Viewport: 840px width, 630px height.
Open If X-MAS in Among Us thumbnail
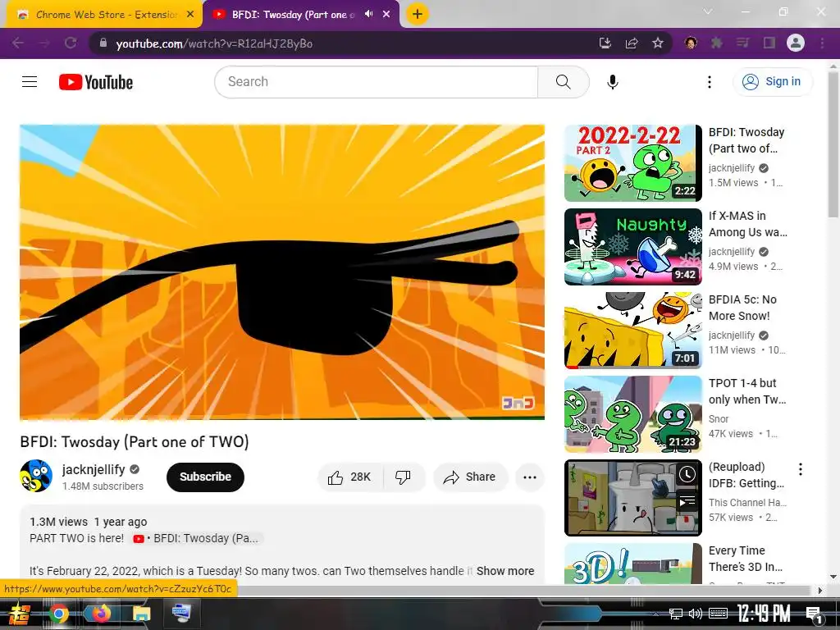tap(633, 246)
